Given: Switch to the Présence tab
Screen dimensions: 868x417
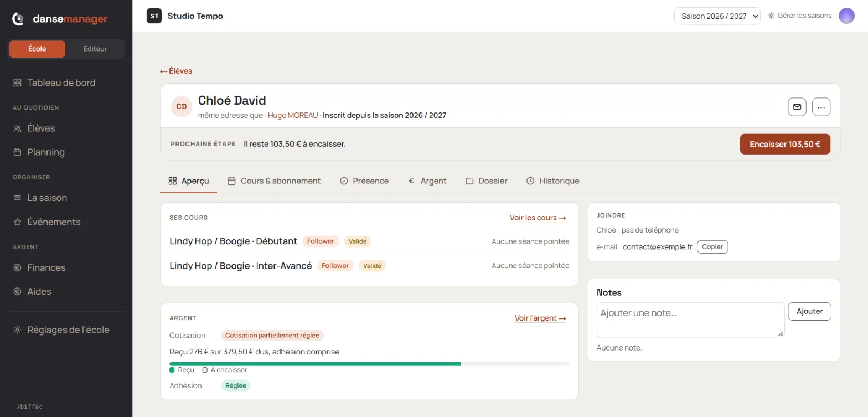Looking at the screenshot, I should point(364,181).
